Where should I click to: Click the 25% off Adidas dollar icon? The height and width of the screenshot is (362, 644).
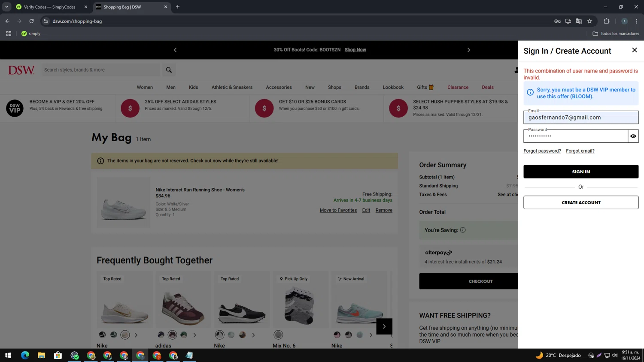pos(130,108)
